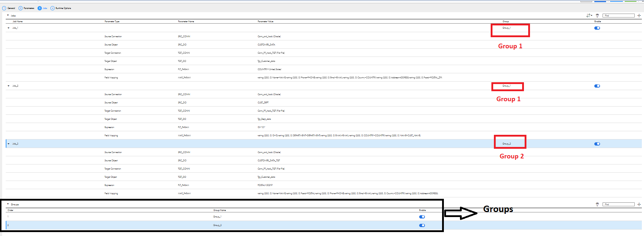Select the Group_1 cell for Job_1
The width and height of the screenshot is (644, 236).
(x=506, y=28)
